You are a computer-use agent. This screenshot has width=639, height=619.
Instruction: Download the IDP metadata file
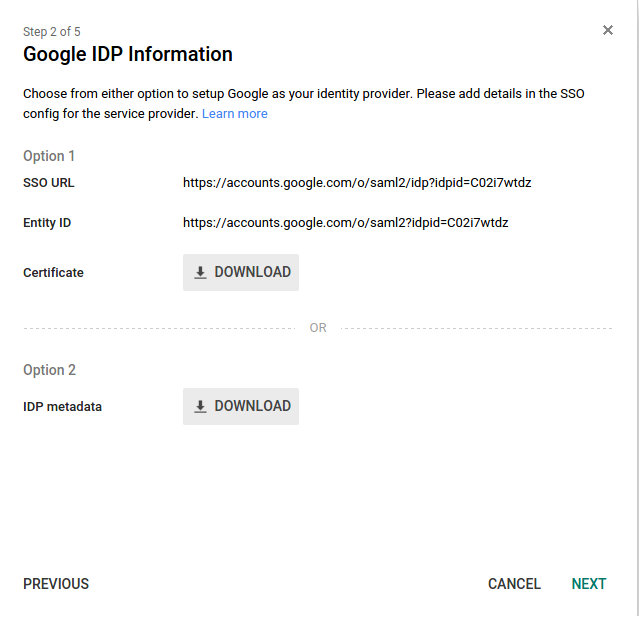point(241,406)
